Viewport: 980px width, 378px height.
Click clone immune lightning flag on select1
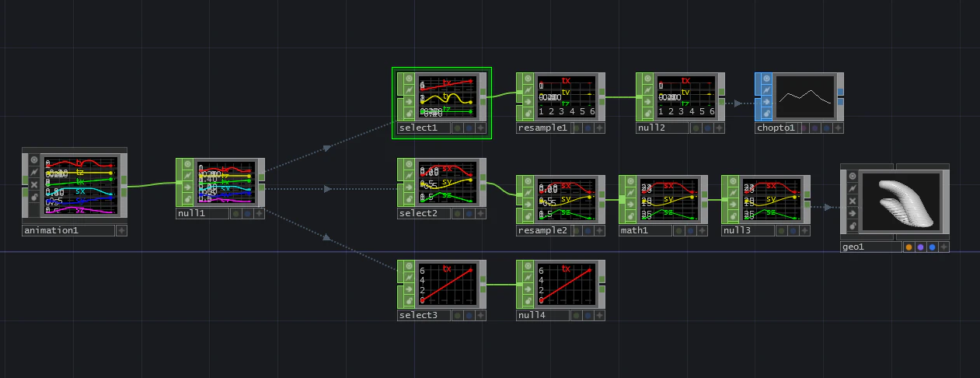409,90
